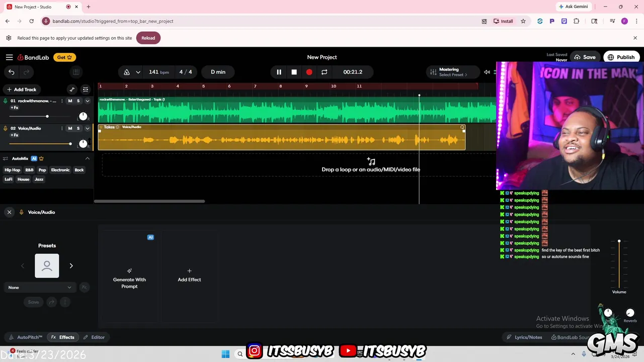Mute track 01 rockwithmenow

click(70, 101)
